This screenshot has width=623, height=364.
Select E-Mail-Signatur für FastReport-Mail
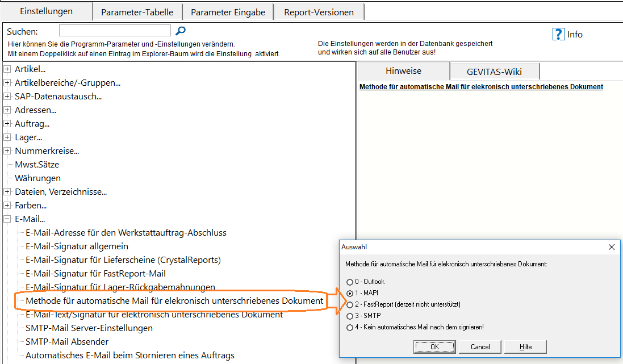click(95, 273)
